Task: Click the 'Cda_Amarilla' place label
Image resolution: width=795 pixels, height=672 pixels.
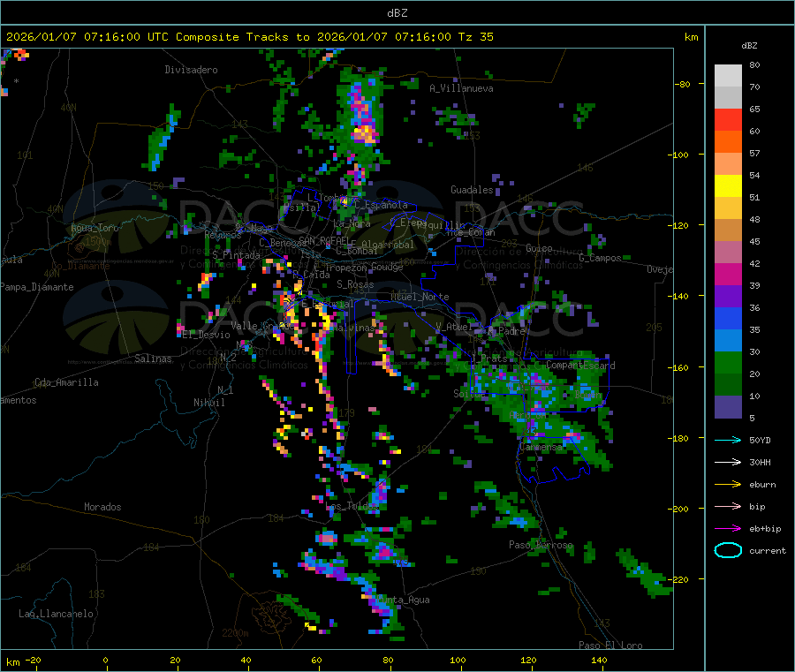Action: (x=66, y=382)
